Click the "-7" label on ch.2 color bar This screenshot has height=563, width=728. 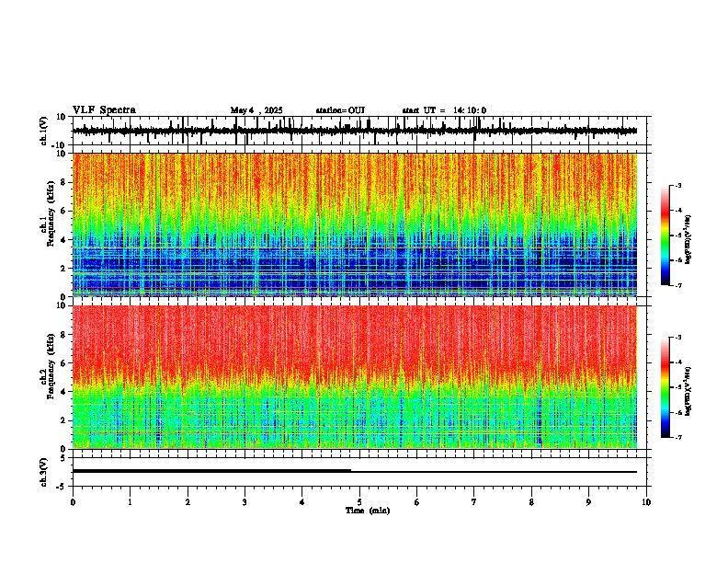677,437
